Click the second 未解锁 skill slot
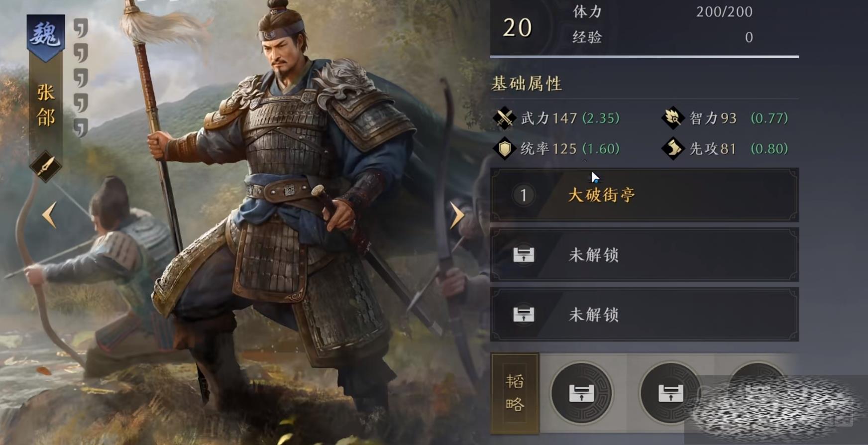 coord(645,315)
